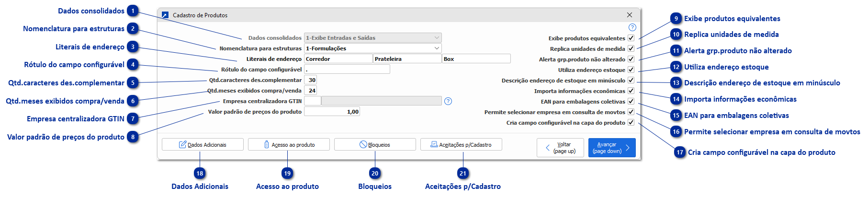Viewport: 868px width, 199px height.
Task: Click the Box address literal field
Action: pyautogui.click(x=476, y=59)
